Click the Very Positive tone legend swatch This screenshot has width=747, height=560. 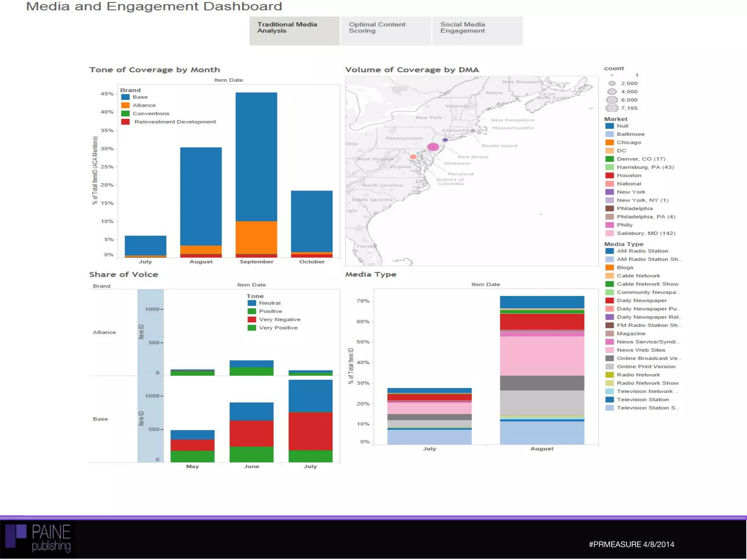252,328
